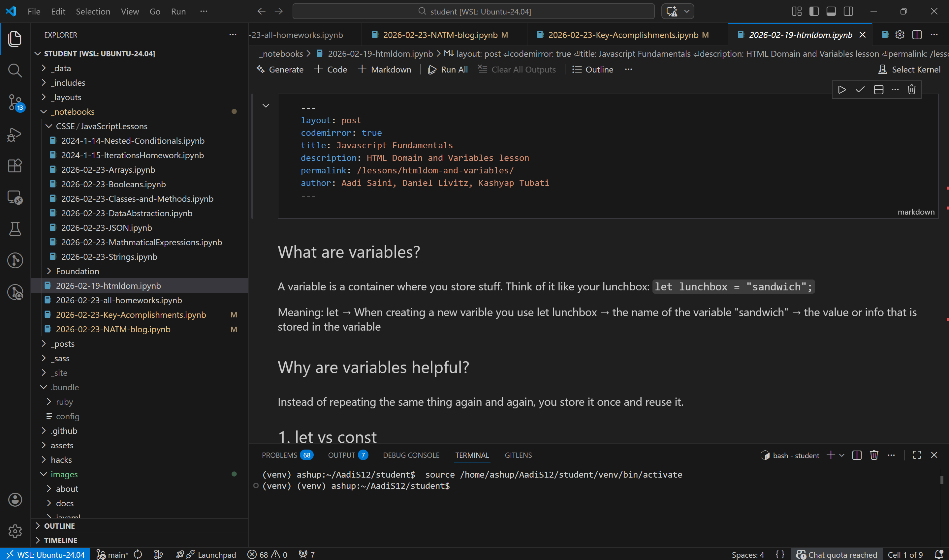Click the Go Back arrow in title bar

(261, 11)
